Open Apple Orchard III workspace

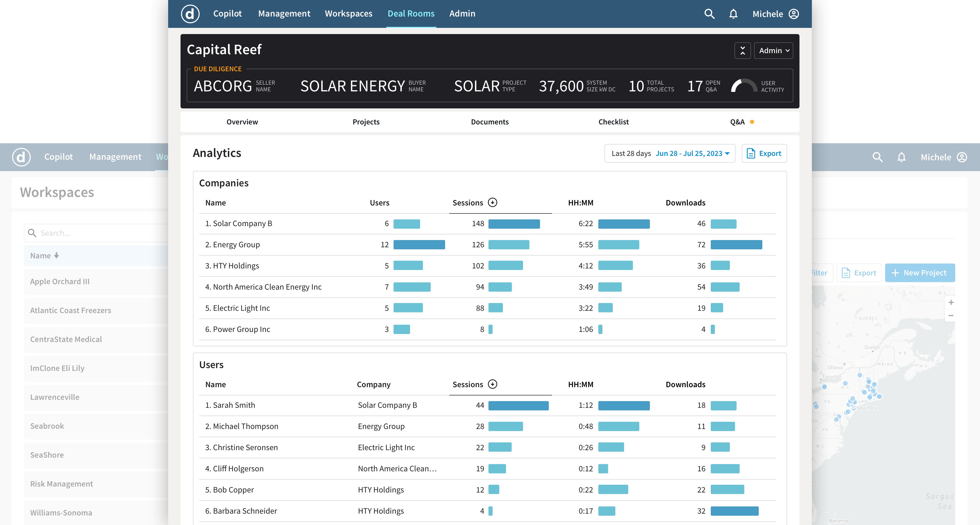[96, 281]
